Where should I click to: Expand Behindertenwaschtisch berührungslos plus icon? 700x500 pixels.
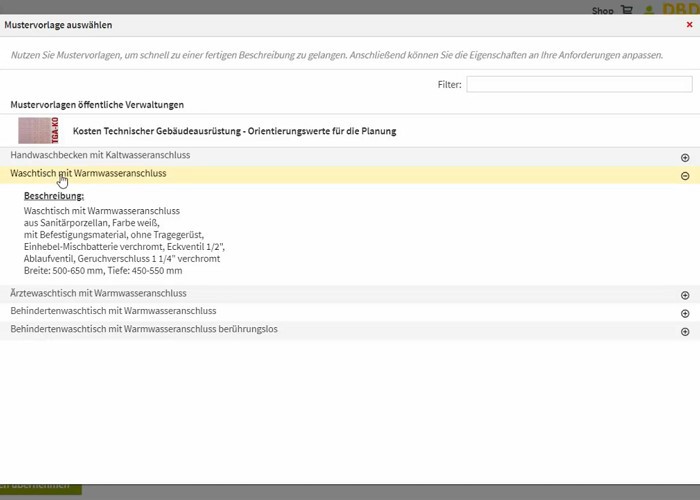pyautogui.click(x=685, y=332)
